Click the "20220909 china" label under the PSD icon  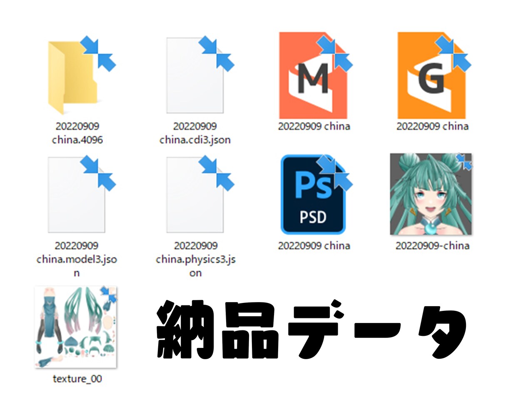point(314,246)
